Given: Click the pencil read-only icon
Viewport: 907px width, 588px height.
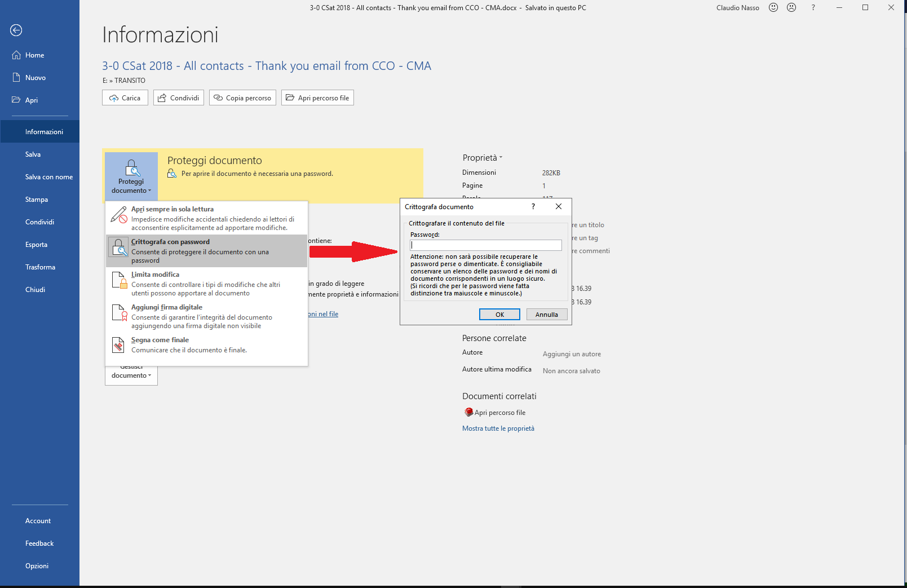Looking at the screenshot, I should (119, 214).
